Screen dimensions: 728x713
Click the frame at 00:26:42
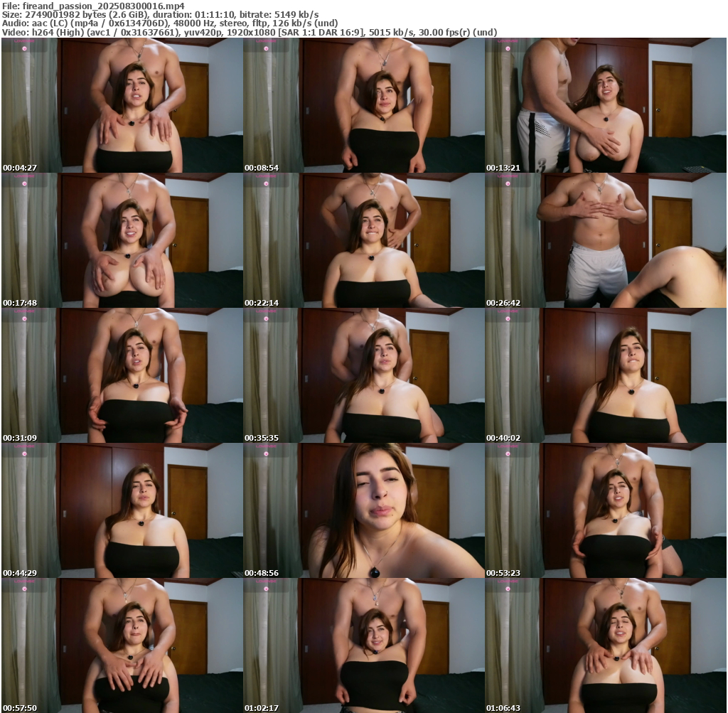pos(606,240)
